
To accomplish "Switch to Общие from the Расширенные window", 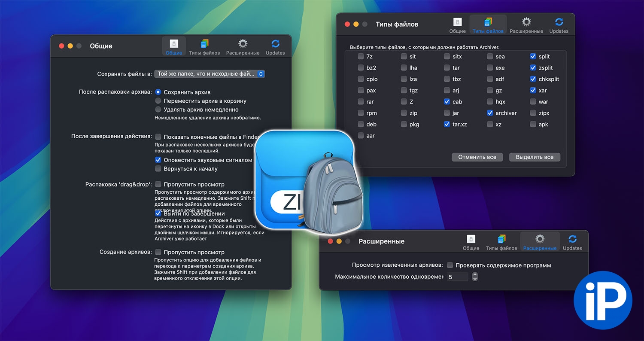I will pos(471,242).
